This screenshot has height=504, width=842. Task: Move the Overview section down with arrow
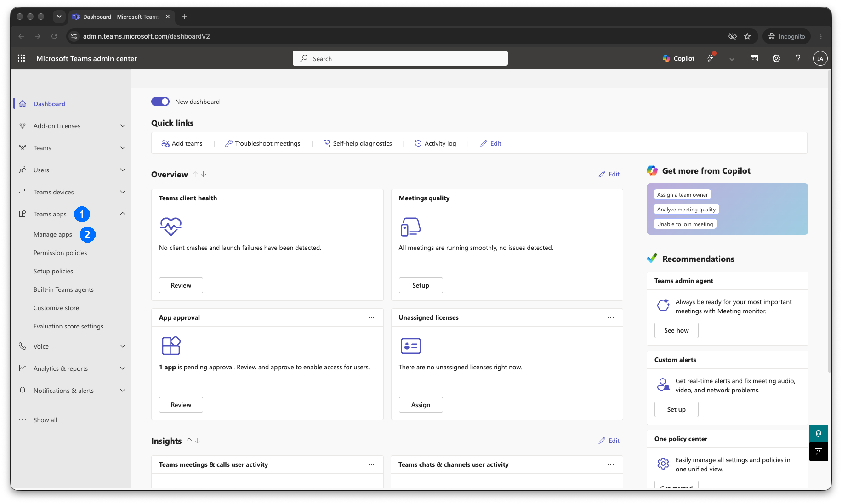point(204,174)
